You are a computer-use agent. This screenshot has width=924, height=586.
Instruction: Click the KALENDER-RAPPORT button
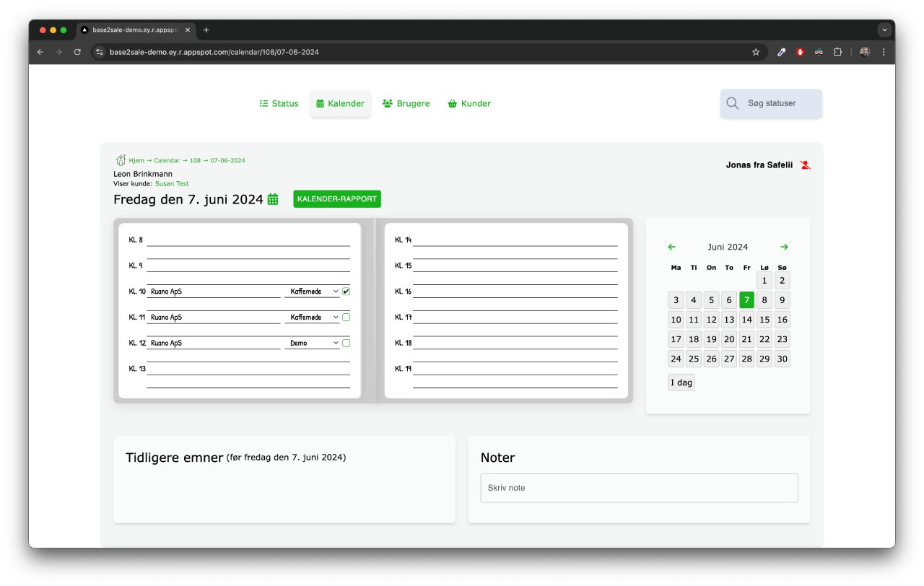pyautogui.click(x=336, y=199)
